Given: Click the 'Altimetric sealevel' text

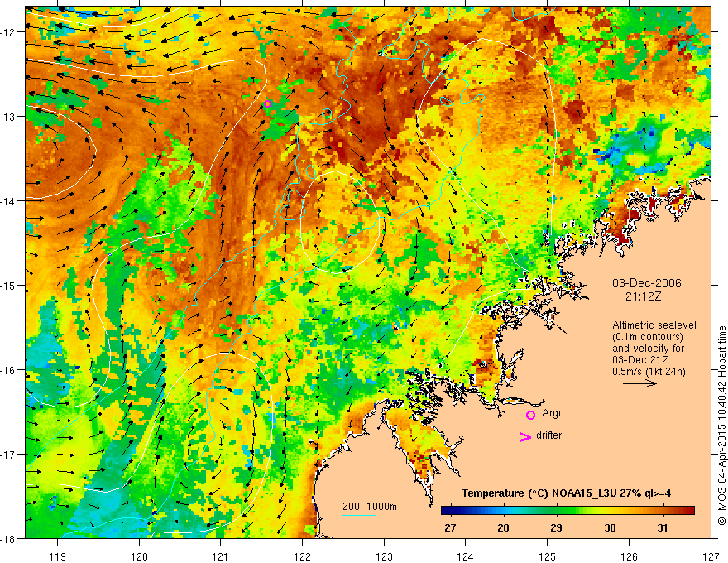Looking at the screenshot, I should (654, 325).
